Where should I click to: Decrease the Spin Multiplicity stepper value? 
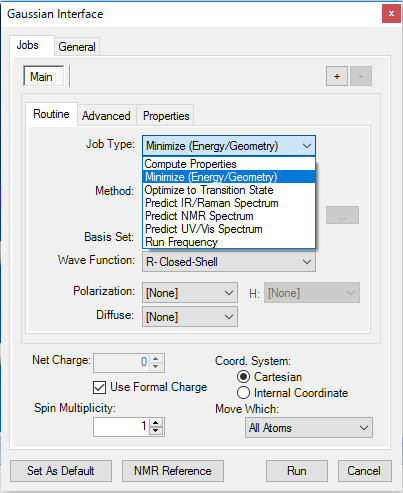[156, 431]
